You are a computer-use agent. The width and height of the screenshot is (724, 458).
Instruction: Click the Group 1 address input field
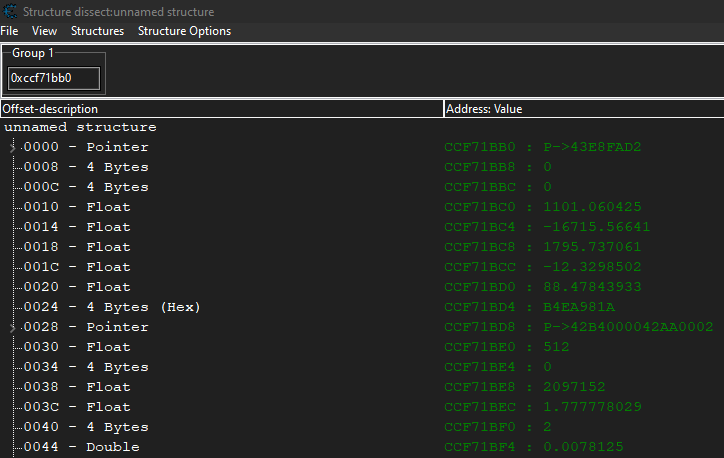click(x=54, y=78)
